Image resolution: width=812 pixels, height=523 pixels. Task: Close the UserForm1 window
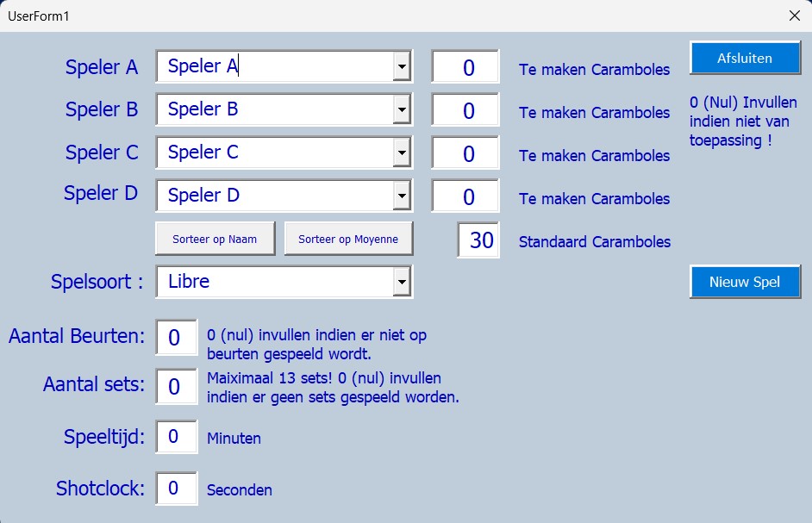click(x=795, y=16)
